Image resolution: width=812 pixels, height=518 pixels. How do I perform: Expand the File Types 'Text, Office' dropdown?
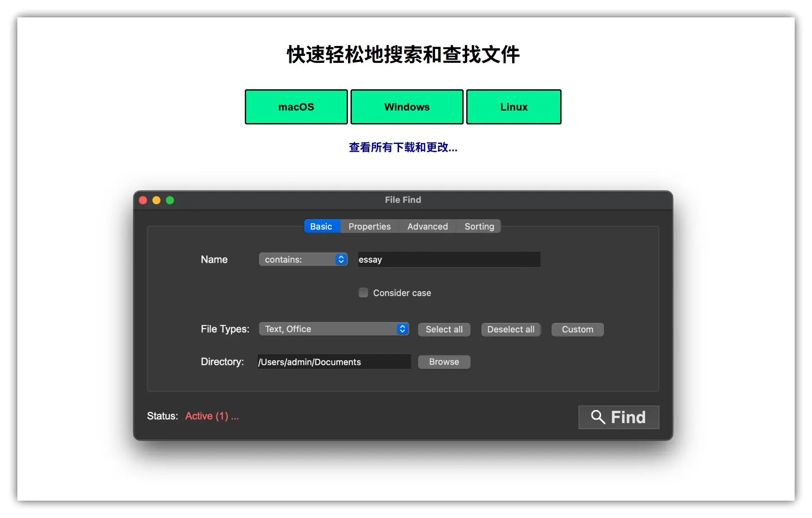click(x=334, y=329)
